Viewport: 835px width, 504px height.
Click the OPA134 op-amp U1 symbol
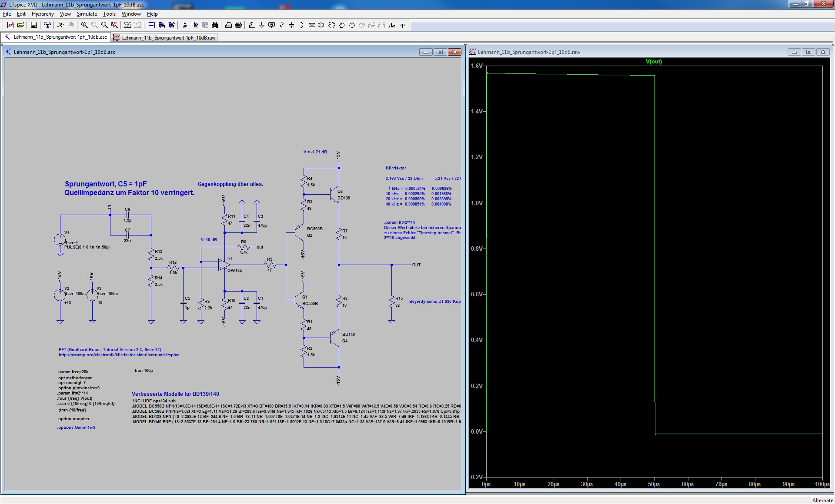tap(224, 264)
